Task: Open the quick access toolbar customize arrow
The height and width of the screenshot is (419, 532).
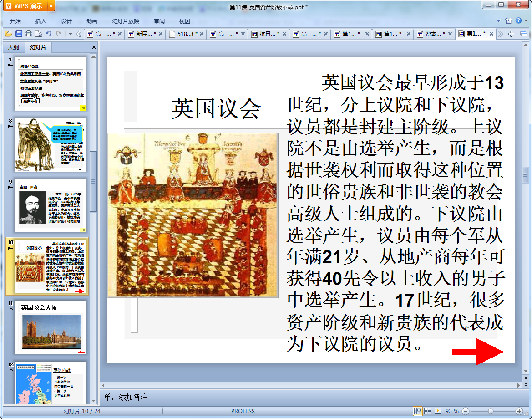Action: 71,34
